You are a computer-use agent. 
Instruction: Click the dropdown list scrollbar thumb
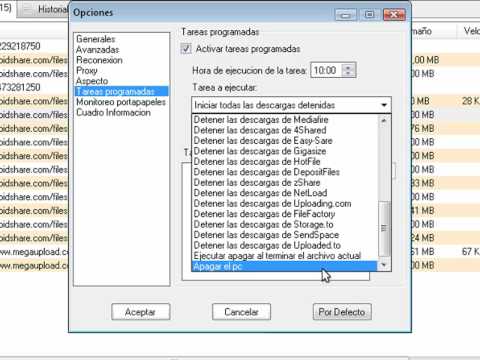tap(384, 228)
